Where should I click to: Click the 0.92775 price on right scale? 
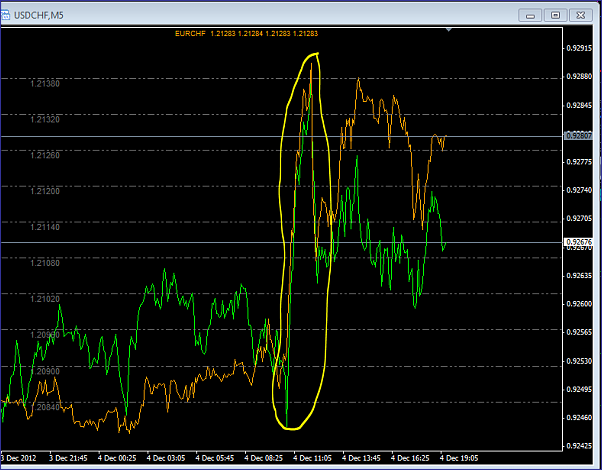click(x=579, y=162)
